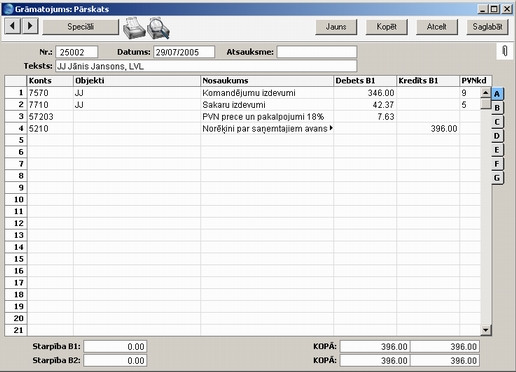Switch to flip tab F
Viewport: 516px width, 372px height.
(x=497, y=164)
